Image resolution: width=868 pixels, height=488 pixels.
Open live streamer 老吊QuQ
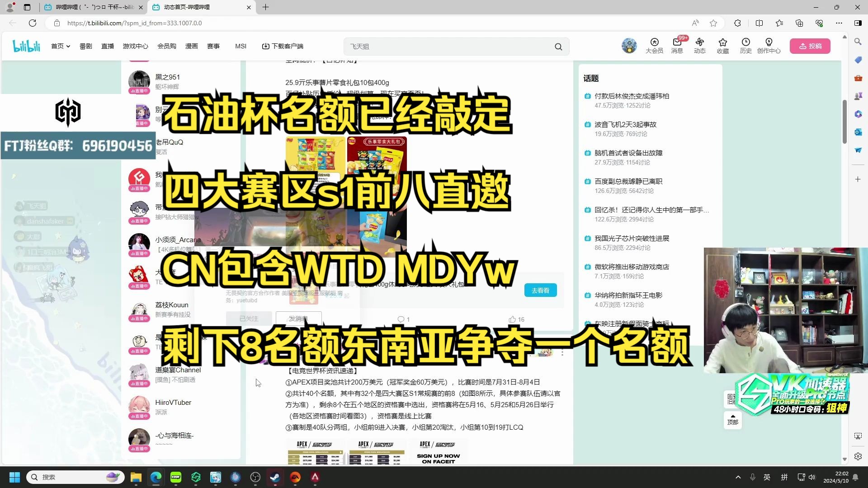(170, 142)
